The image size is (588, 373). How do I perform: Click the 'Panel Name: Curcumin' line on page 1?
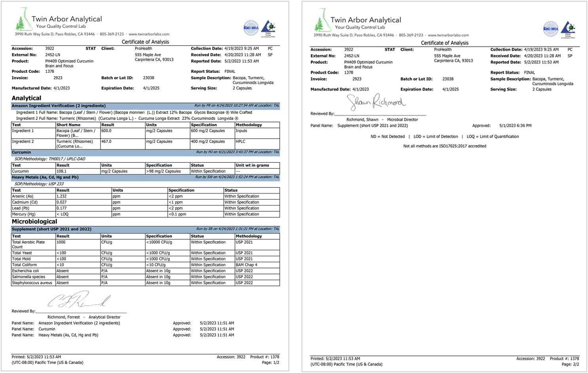coord(34,329)
